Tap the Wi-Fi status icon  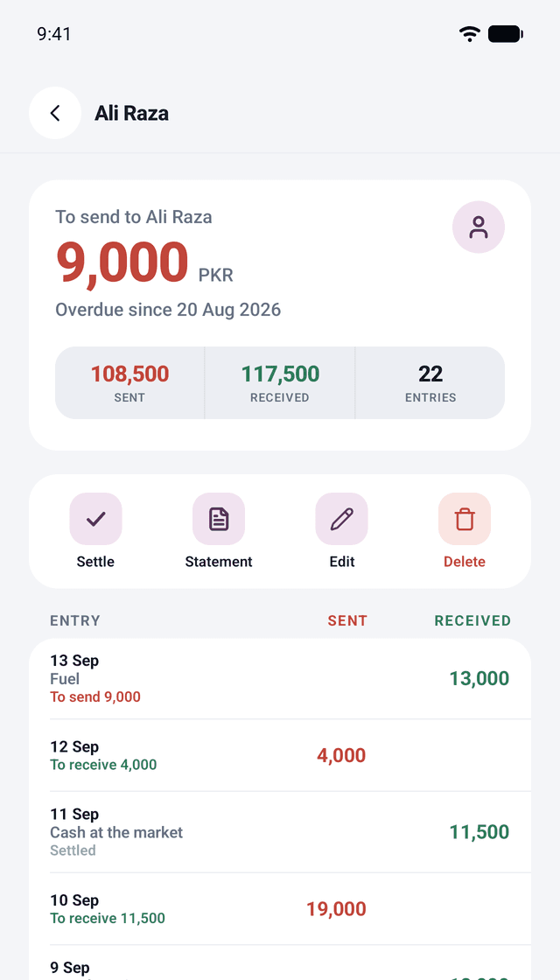469,34
